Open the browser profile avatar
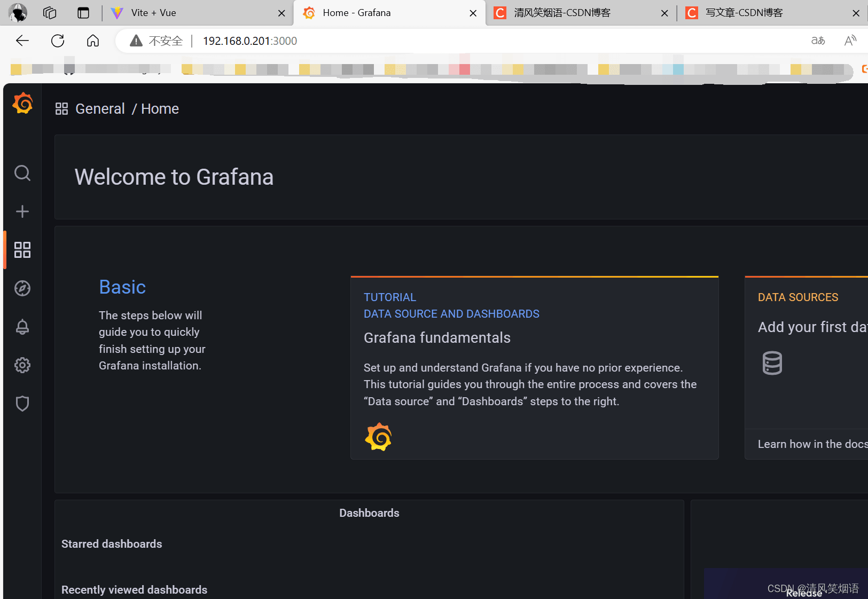This screenshot has width=868, height=599. click(x=18, y=13)
